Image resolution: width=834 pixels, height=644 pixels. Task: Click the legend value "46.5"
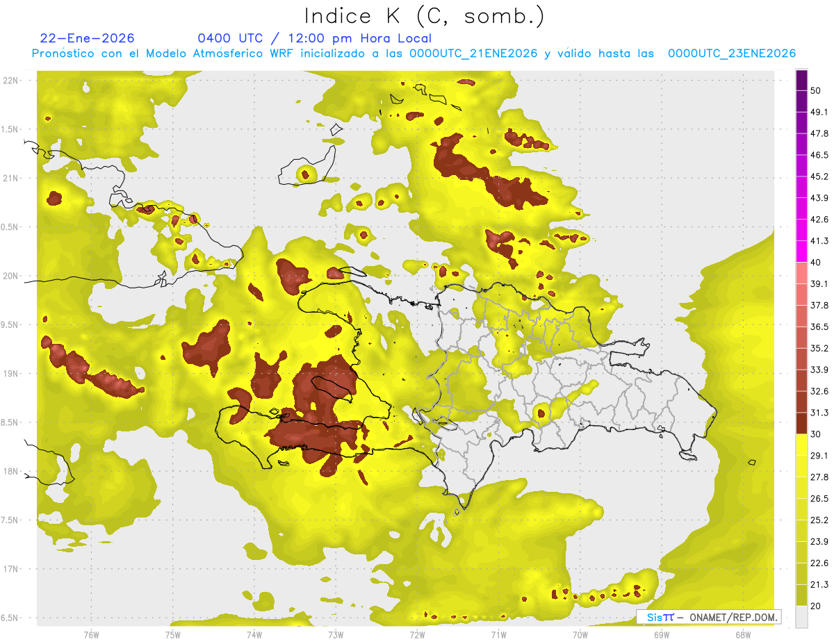coord(819,155)
